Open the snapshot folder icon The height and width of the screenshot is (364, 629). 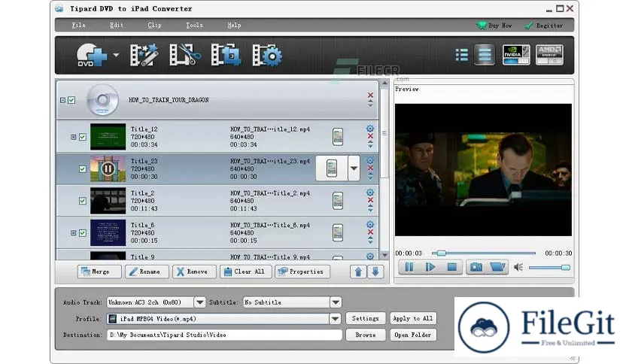click(497, 267)
